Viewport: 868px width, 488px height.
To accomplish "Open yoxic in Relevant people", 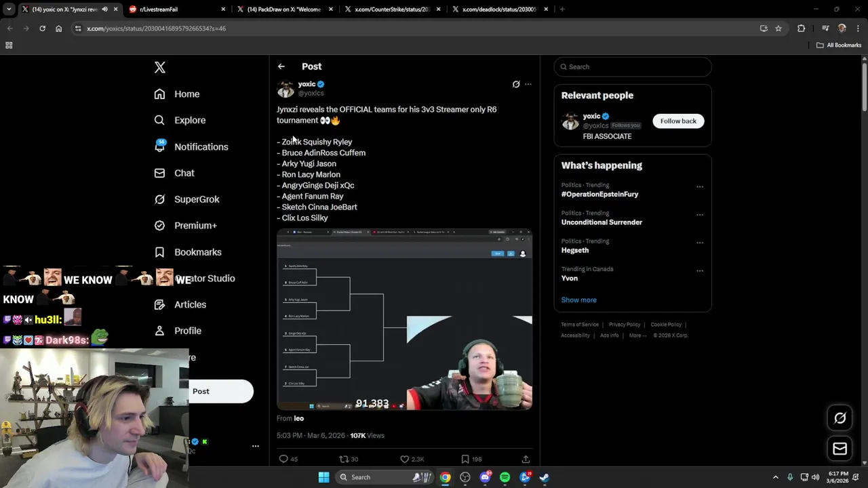I will click(591, 116).
